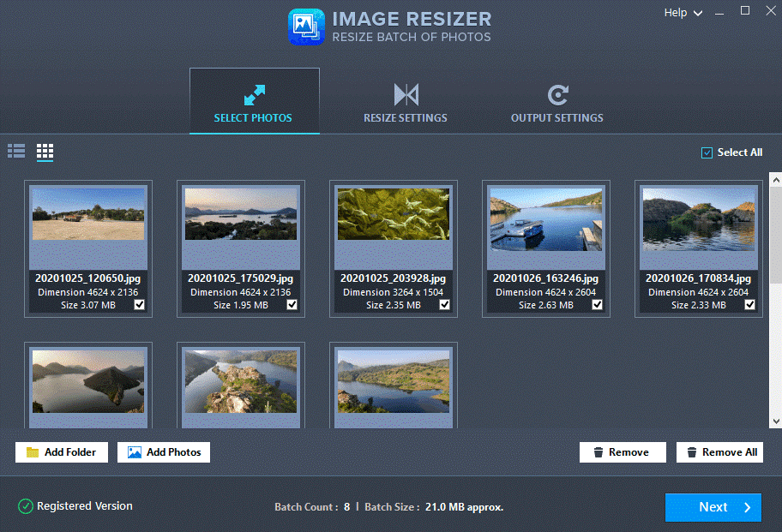Image resolution: width=782 pixels, height=532 pixels.
Task: Click the Next button
Action: tap(713, 507)
